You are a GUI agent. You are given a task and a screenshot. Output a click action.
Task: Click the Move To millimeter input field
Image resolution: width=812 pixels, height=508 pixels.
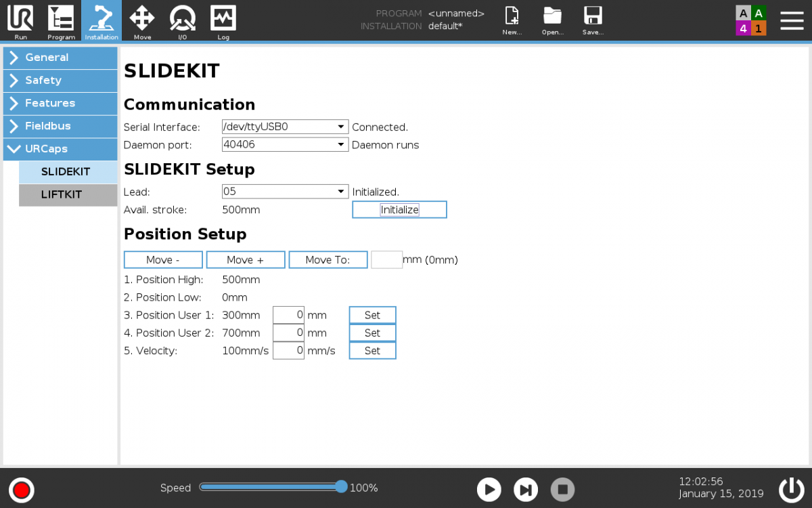click(387, 260)
